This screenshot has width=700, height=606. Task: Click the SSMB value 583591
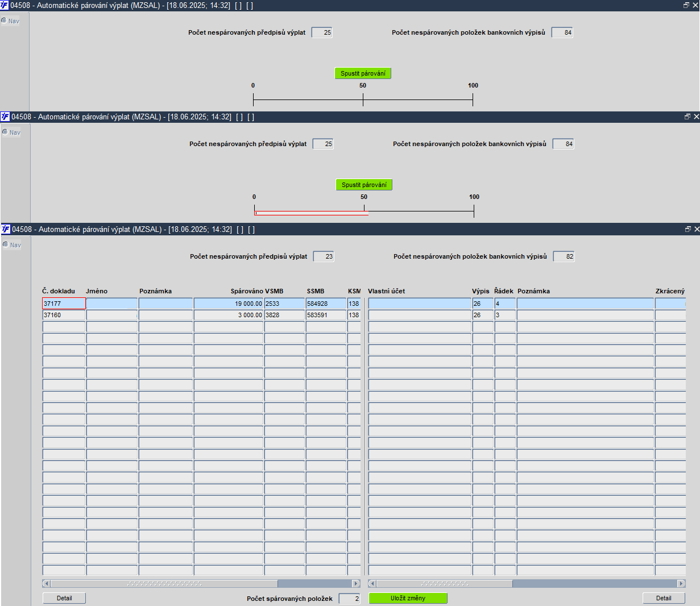tap(326, 315)
